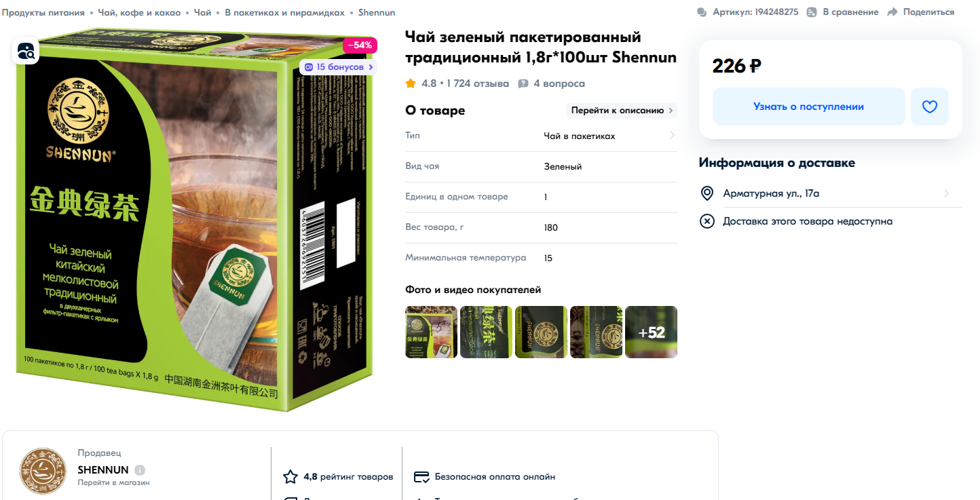Click the share arrow icon

tap(892, 12)
